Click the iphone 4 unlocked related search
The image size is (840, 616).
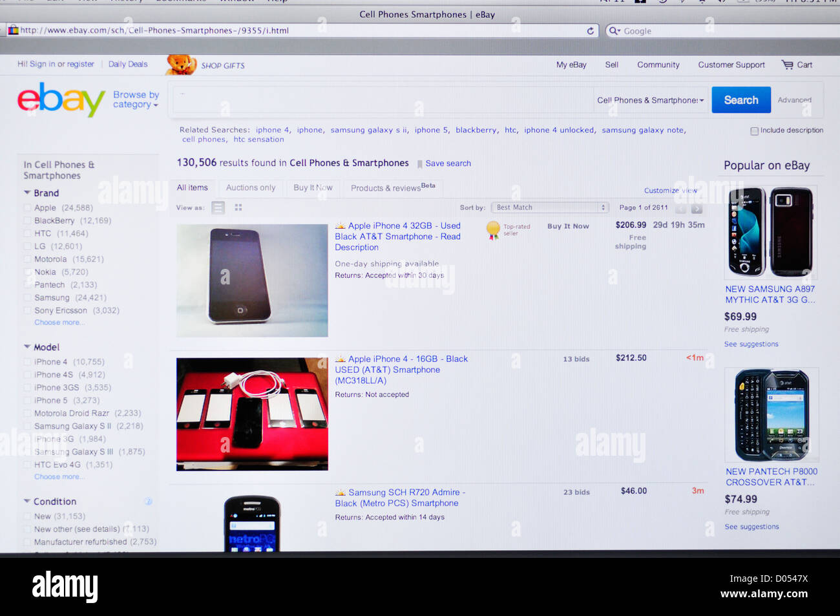pyautogui.click(x=559, y=130)
